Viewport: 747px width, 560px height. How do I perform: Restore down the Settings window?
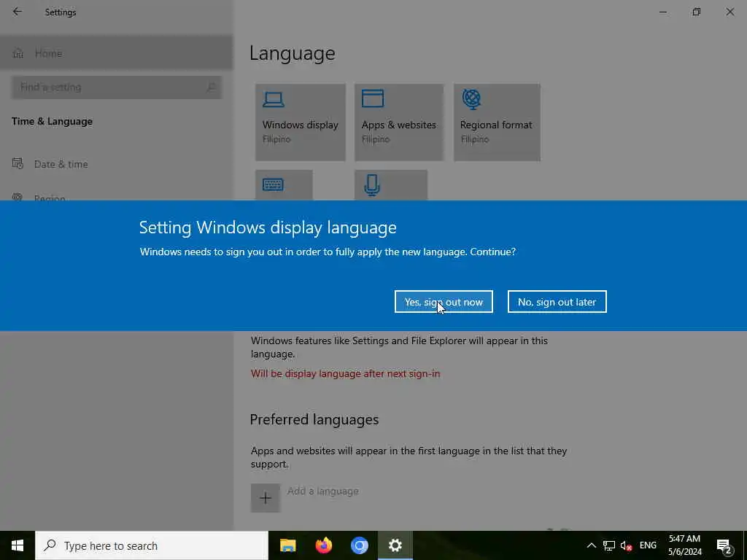click(697, 12)
